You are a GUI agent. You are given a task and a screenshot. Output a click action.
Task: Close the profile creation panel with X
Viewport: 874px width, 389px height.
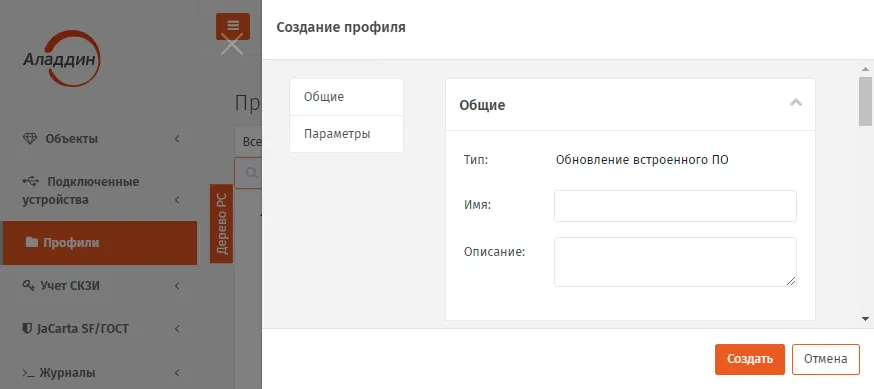(232, 44)
